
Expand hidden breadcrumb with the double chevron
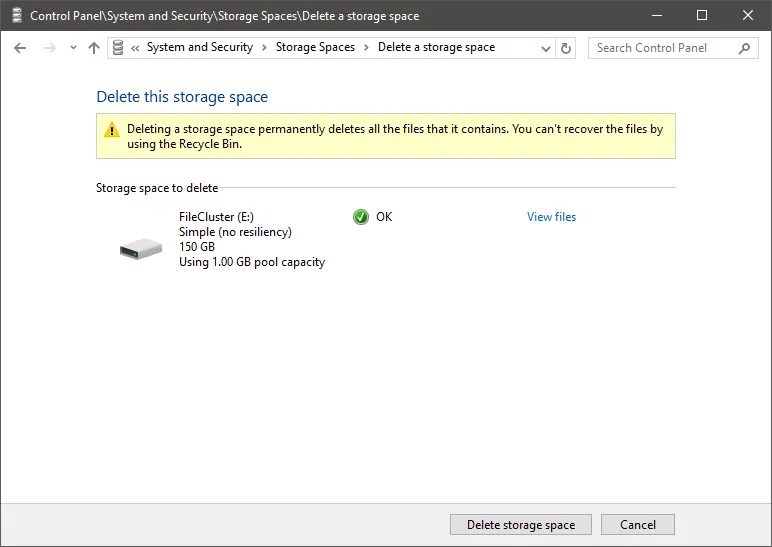point(135,48)
